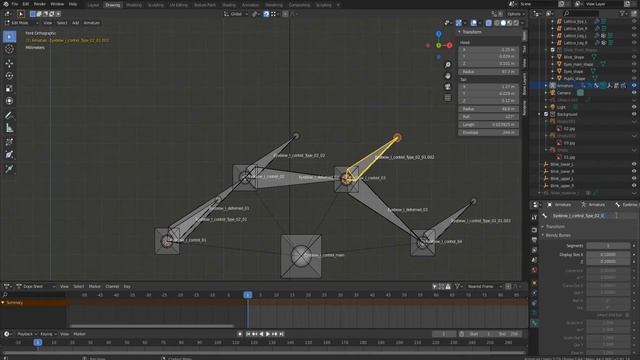Screen dimensions: 640x360
Task: Jump to the timeline start frame
Action: [248, 334]
